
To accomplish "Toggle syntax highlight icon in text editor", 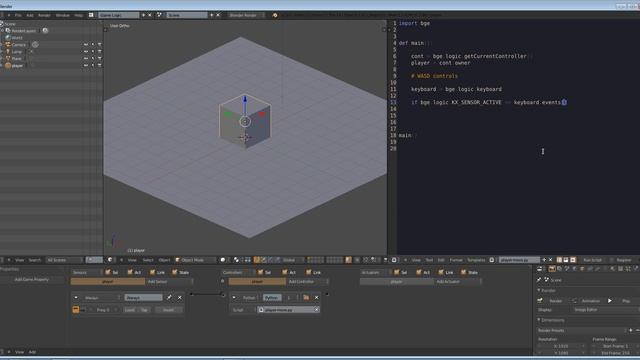I will [x=573, y=260].
